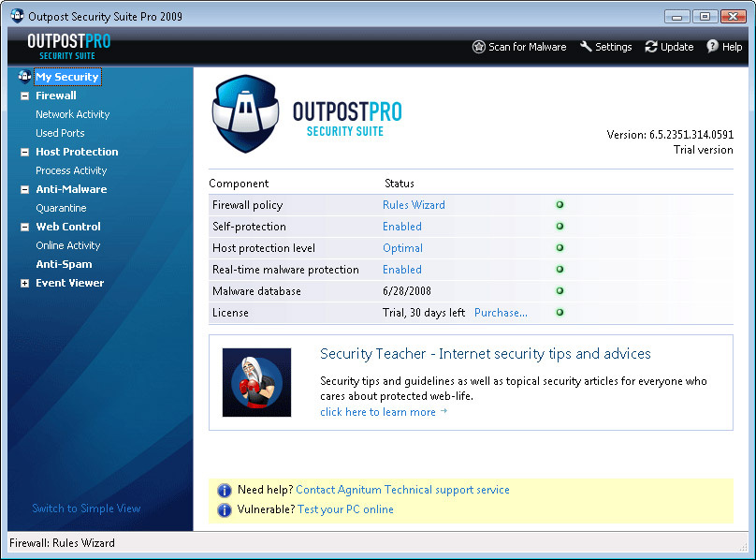
Task: Click the green status indicator for Firewall policy
Action: click(x=560, y=204)
